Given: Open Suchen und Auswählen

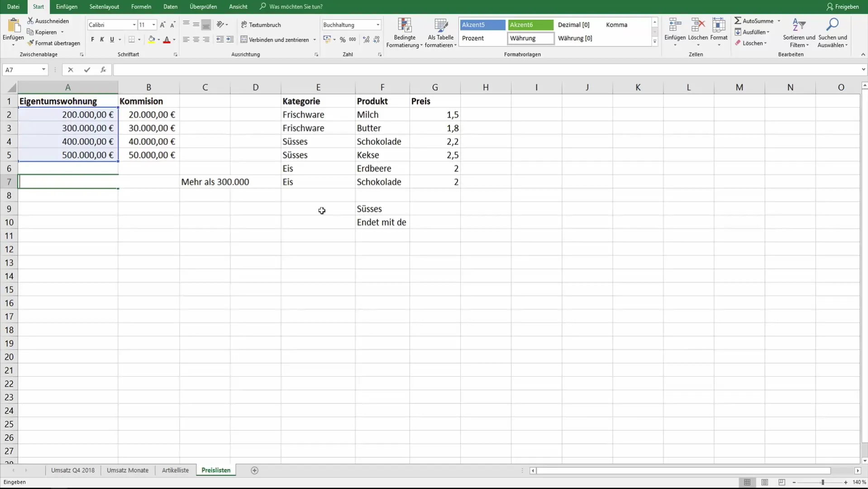Looking at the screenshot, I should tap(833, 33).
